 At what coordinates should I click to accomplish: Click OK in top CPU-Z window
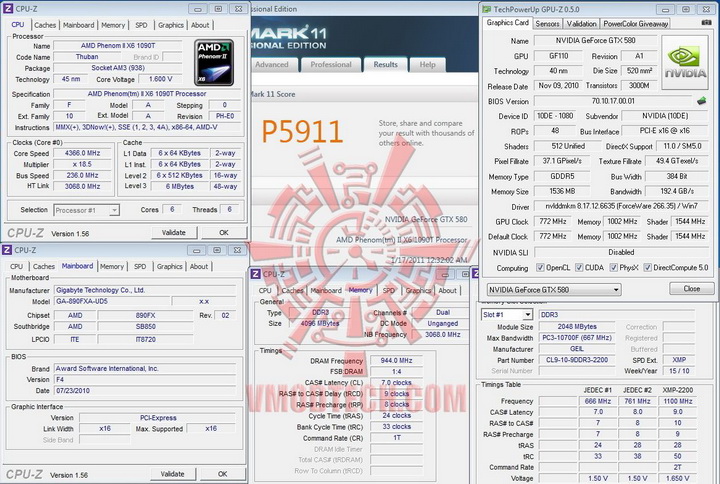tap(224, 232)
